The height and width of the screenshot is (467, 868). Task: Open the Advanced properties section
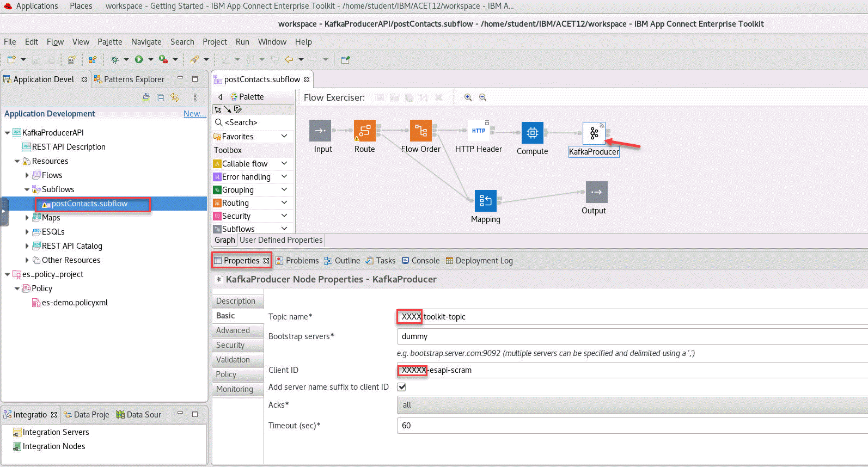tap(233, 330)
